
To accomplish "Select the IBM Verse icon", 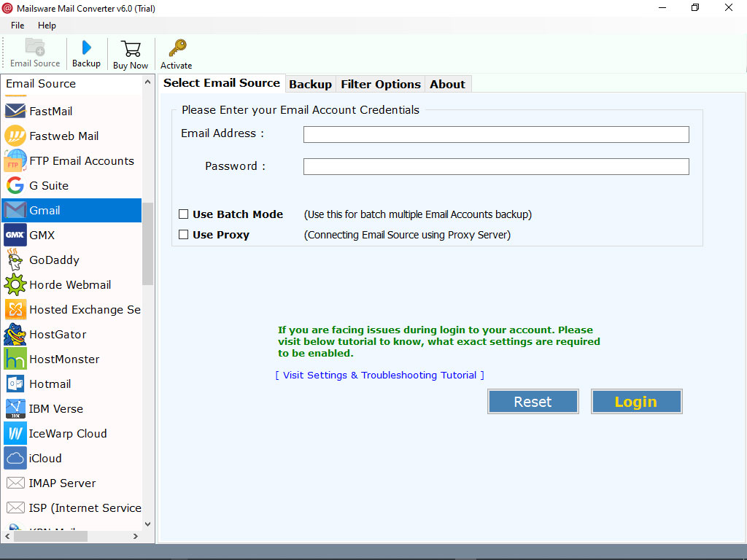I will [15, 408].
